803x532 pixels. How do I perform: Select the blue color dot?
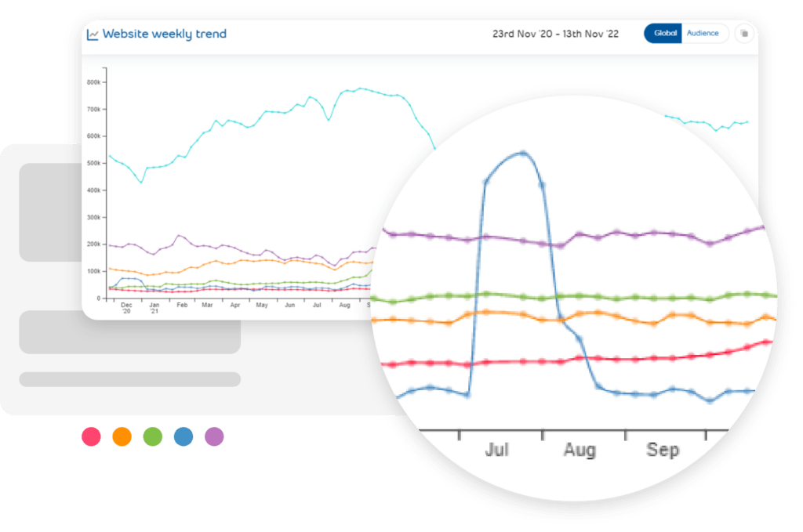(x=183, y=436)
